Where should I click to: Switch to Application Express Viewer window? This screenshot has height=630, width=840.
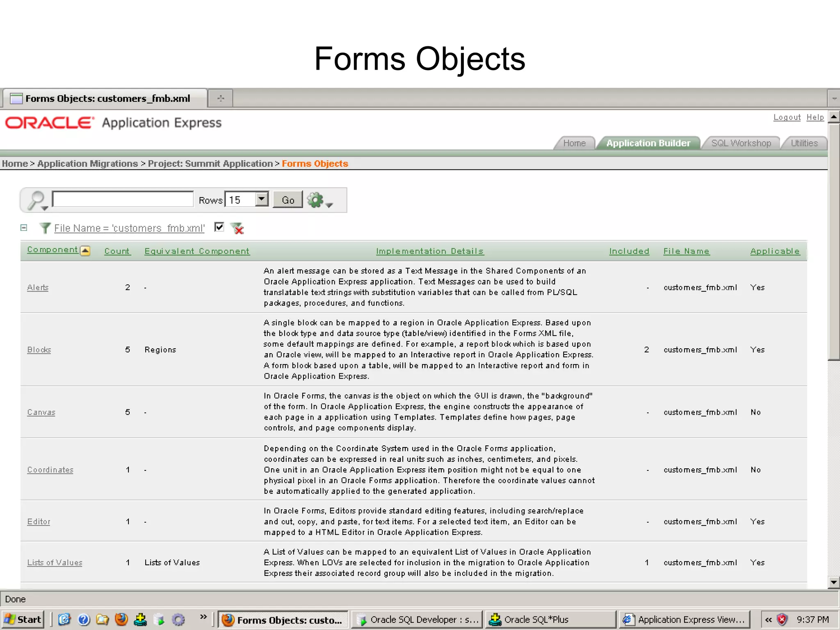click(684, 619)
